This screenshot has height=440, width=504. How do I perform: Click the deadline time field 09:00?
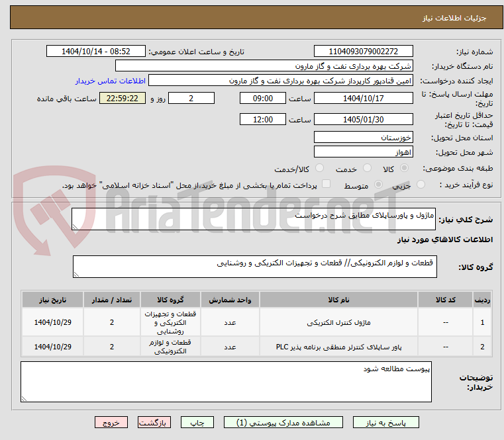coord(263,99)
